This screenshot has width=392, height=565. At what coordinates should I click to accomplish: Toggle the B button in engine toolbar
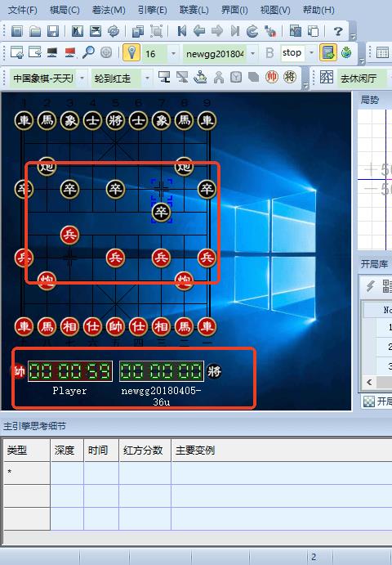click(269, 53)
